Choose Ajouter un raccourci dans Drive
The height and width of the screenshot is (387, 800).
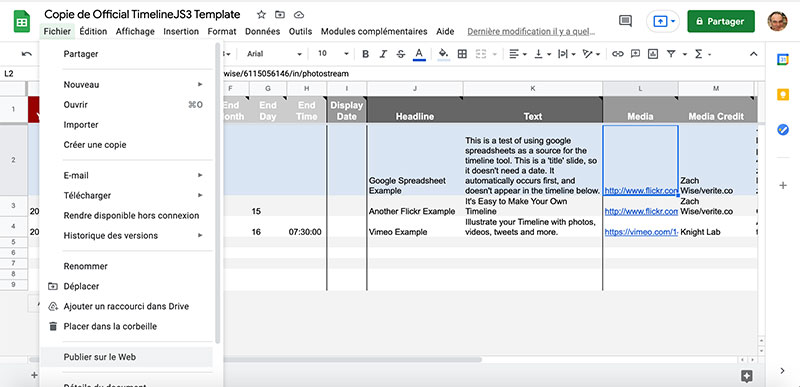click(x=126, y=306)
